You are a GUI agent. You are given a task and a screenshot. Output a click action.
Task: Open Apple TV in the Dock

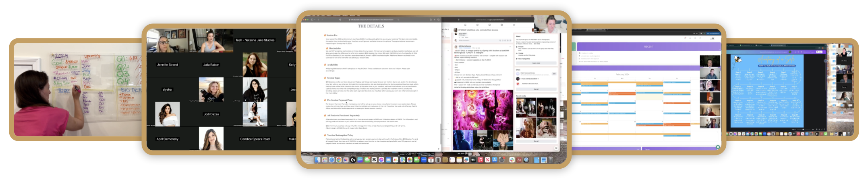(x=473, y=160)
